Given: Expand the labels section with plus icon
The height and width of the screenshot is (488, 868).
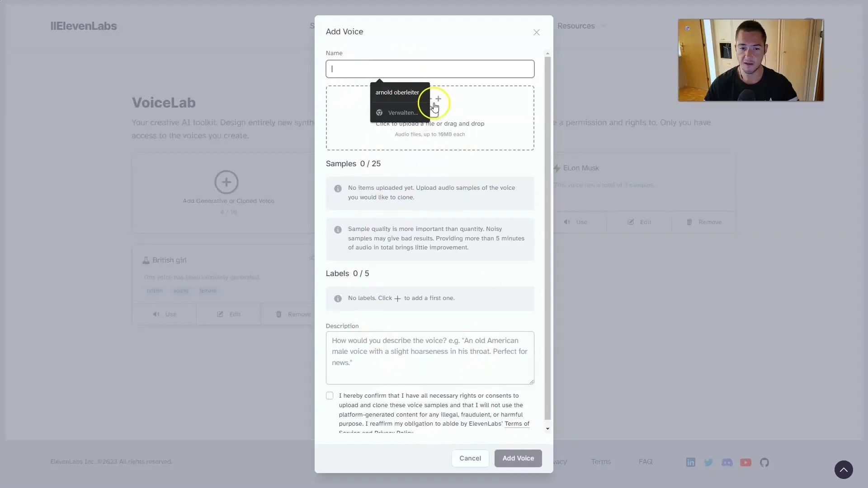Looking at the screenshot, I should pyautogui.click(x=396, y=298).
